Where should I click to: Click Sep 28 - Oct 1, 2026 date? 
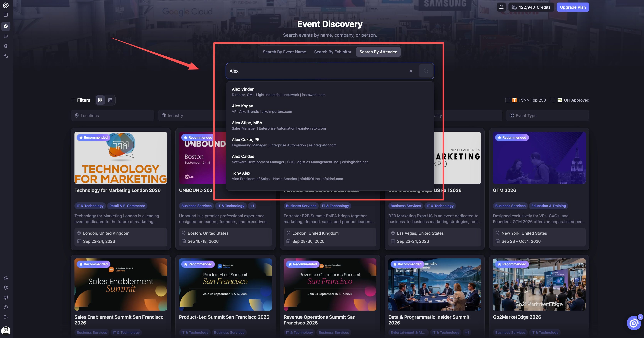(x=521, y=241)
